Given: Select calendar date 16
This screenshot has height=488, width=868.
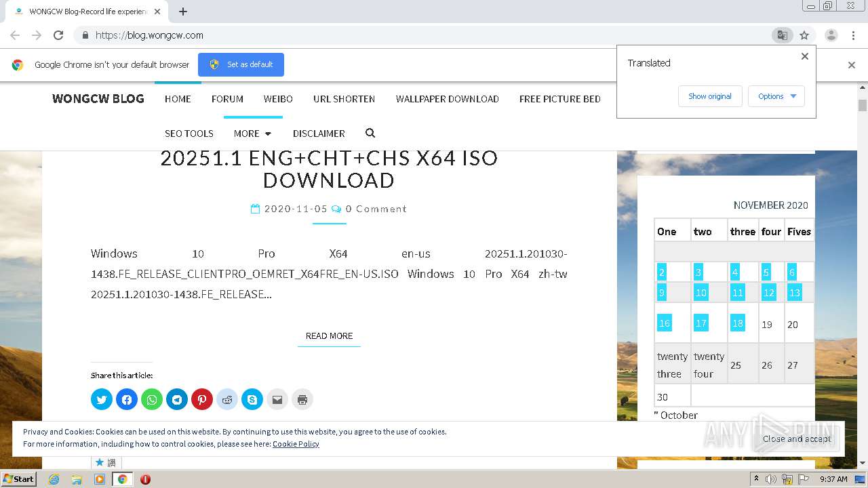Looking at the screenshot, I should (x=665, y=323).
